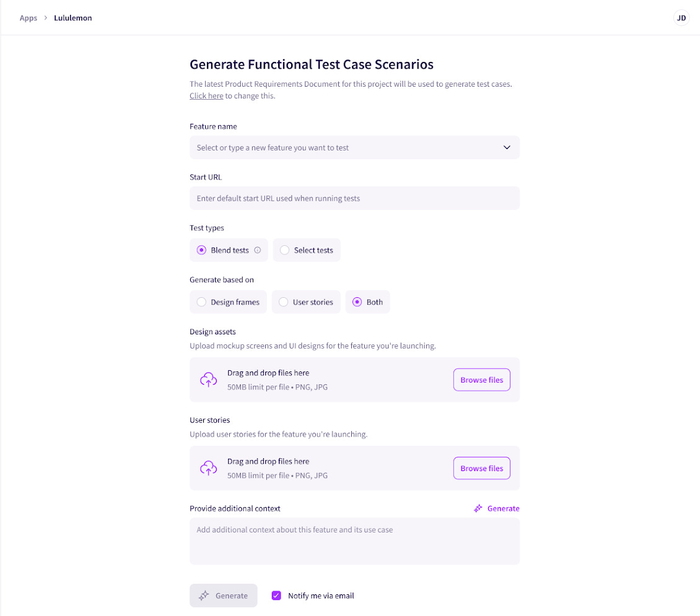This screenshot has height=616, width=700.
Task: Uncheck Notify me via email checkbox
Action: (x=276, y=596)
